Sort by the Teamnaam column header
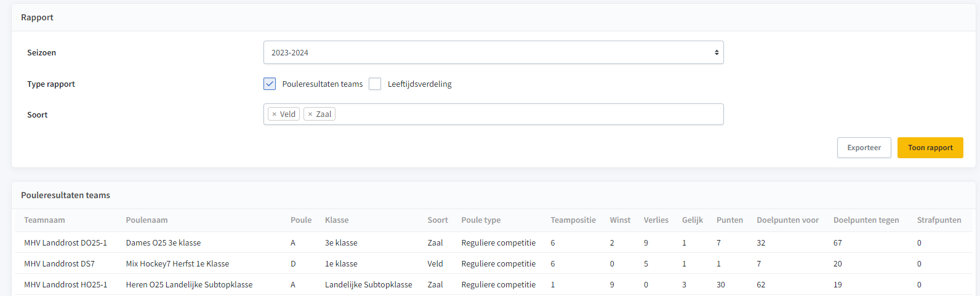 44,220
